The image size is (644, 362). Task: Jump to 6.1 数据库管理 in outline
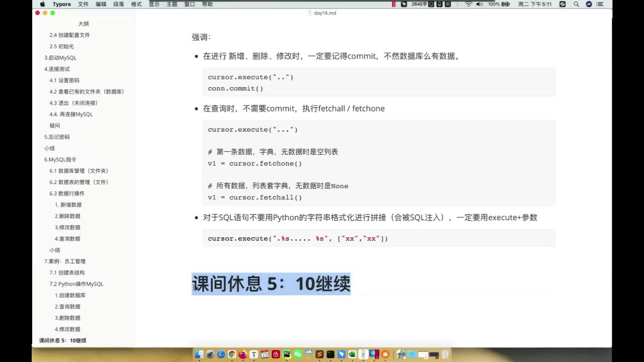(79, 171)
